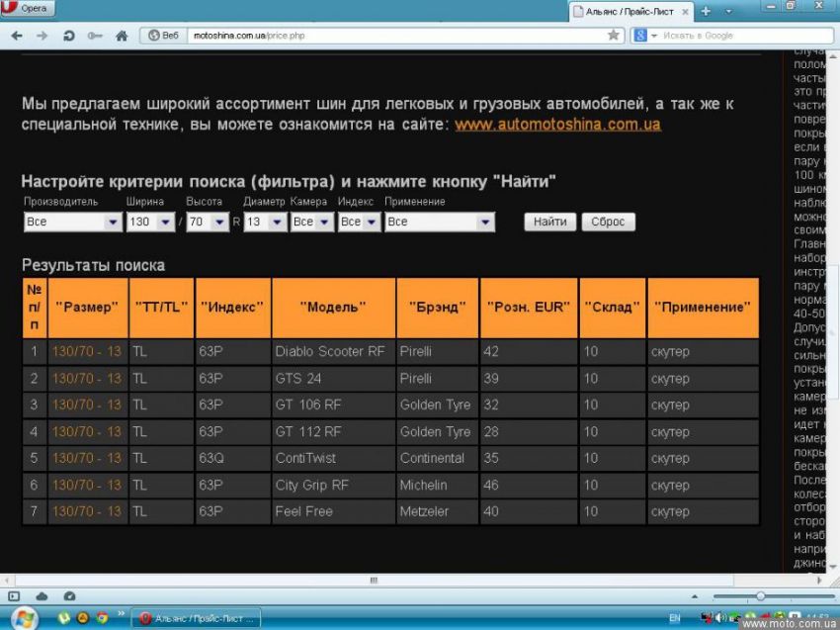840x630 pixels.
Task: Adjust the zoom slider in status bar
Action: pyautogui.click(x=760, y=596)
